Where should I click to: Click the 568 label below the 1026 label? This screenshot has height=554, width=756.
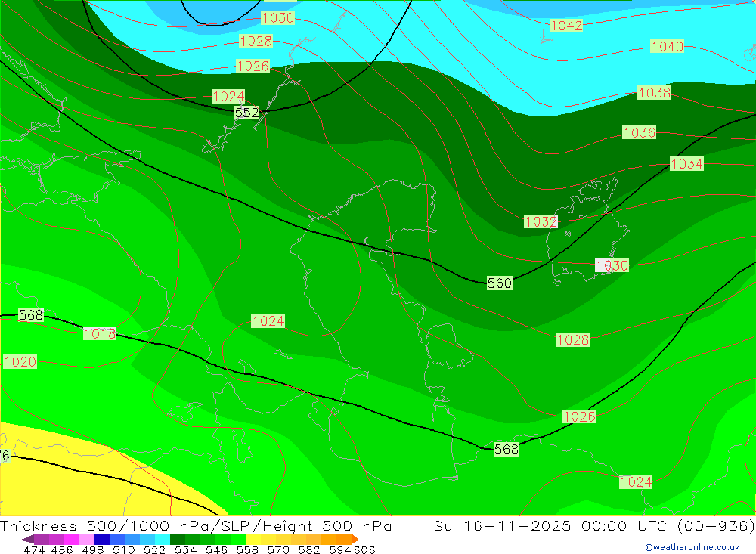[507, 450]
